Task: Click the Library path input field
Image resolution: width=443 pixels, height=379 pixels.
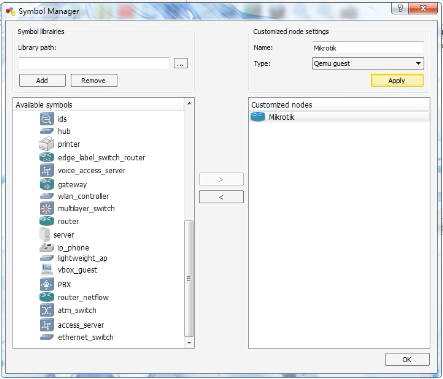Action: point(94,63)
